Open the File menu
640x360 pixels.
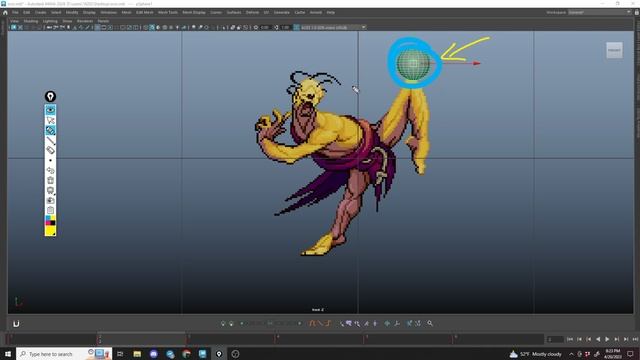15,13
